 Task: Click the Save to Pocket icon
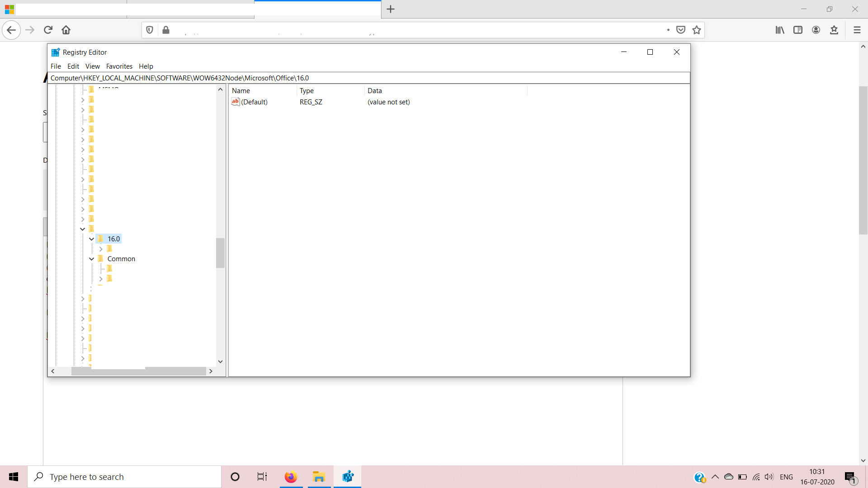(681, 30)
